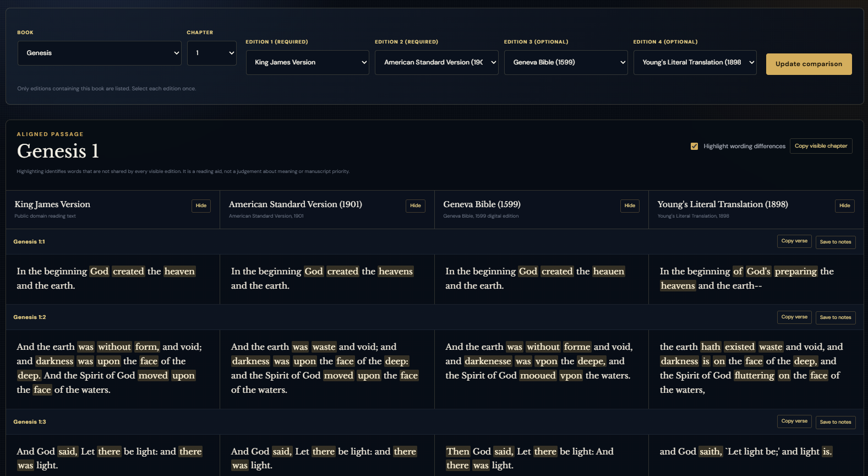Click Geneva Bible (1599) column title
Screen dimensions: 868x476
(482, 204)
